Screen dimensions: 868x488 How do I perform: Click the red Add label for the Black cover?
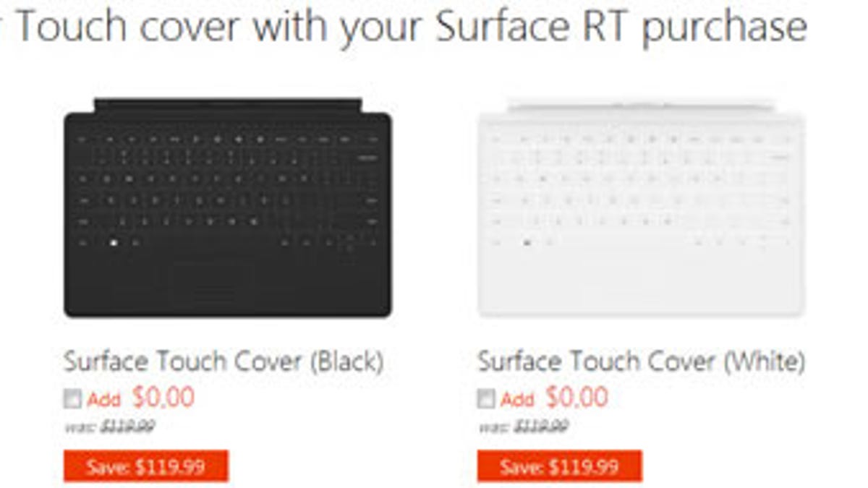104,399
